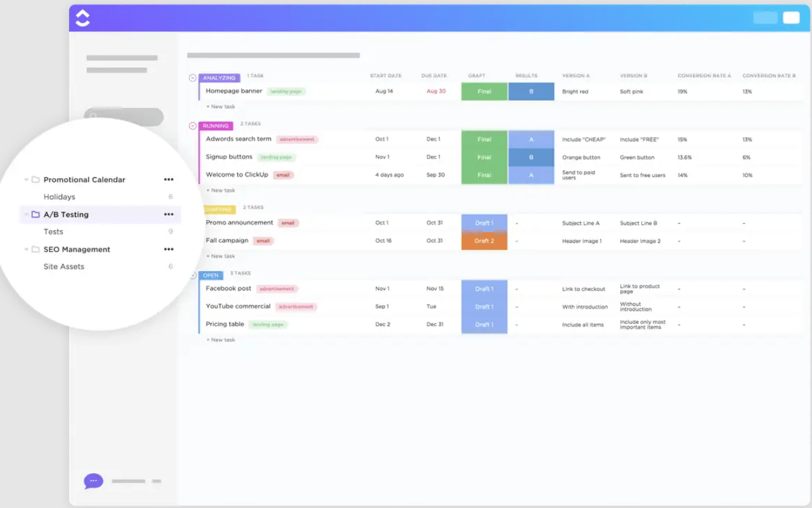Viewport: 812px width, 508px height.
Task: Collapse the ANALYZING group toggle
Action: [192, 78]
